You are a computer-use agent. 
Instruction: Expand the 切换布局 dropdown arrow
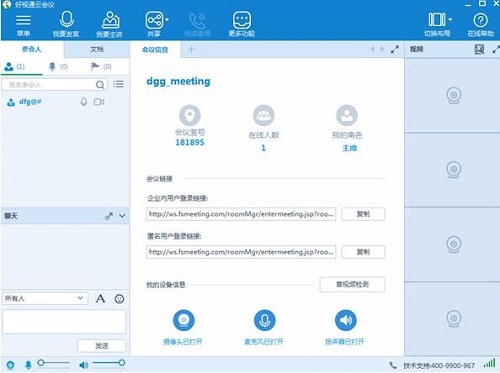450,20
